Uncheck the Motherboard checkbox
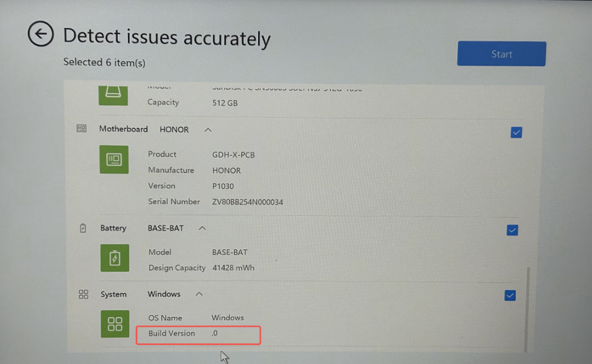 pos(516,132)
